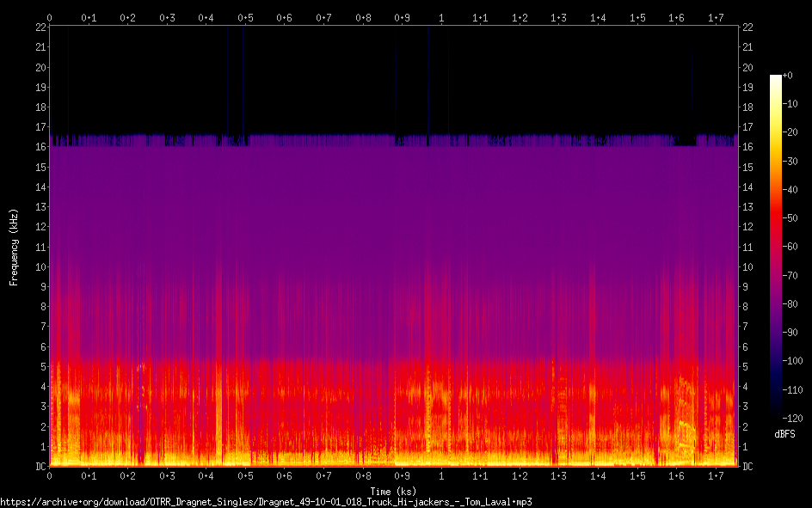The image size is (812, 508).
Task: Select the 1 ks tick on the bottom time axis
Action: tap(441, 475)
